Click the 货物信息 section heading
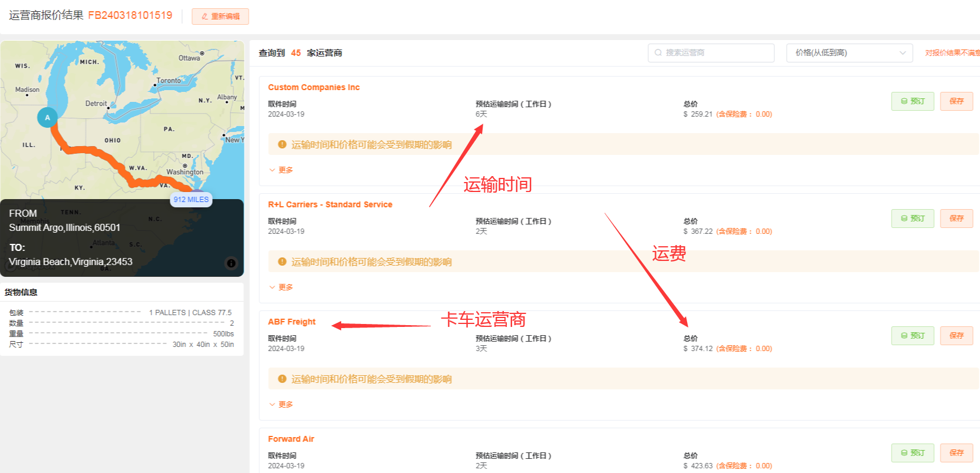980x473 pixels. click(21, 292)
